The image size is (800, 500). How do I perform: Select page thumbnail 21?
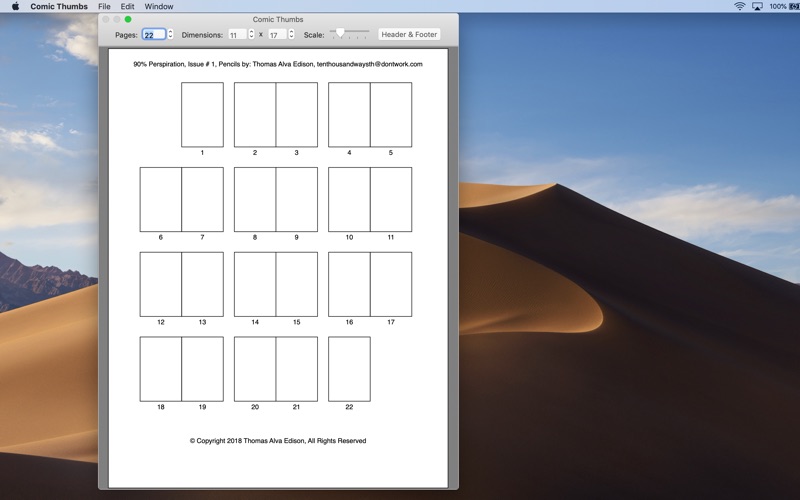[297, 369]
